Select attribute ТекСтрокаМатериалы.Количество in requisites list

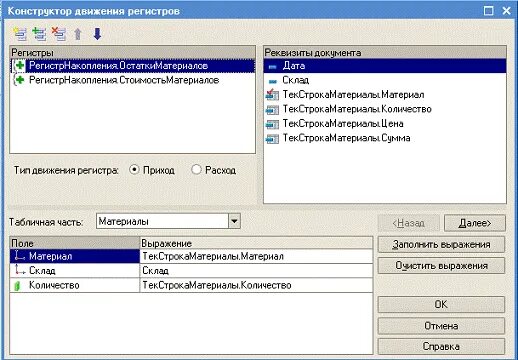pos(385,109)
